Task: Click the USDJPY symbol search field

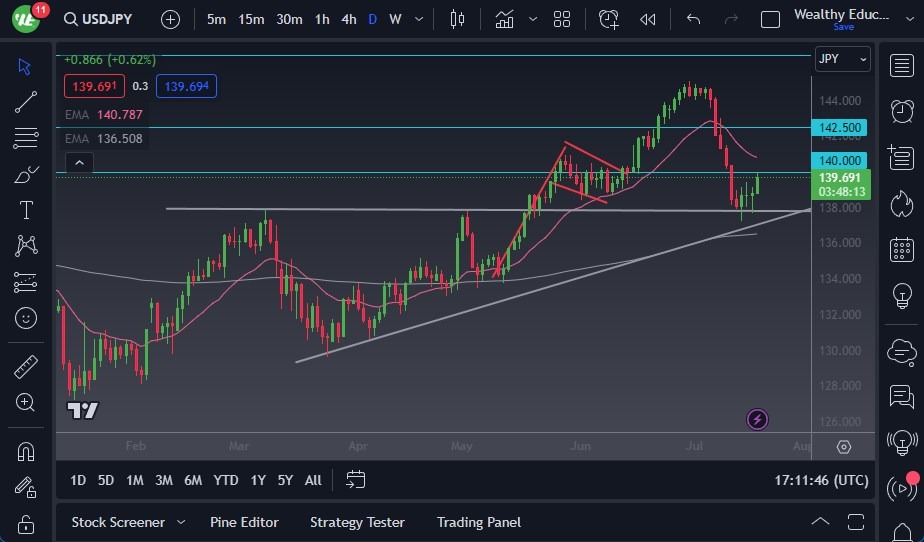Action: (x=99, y=19)
